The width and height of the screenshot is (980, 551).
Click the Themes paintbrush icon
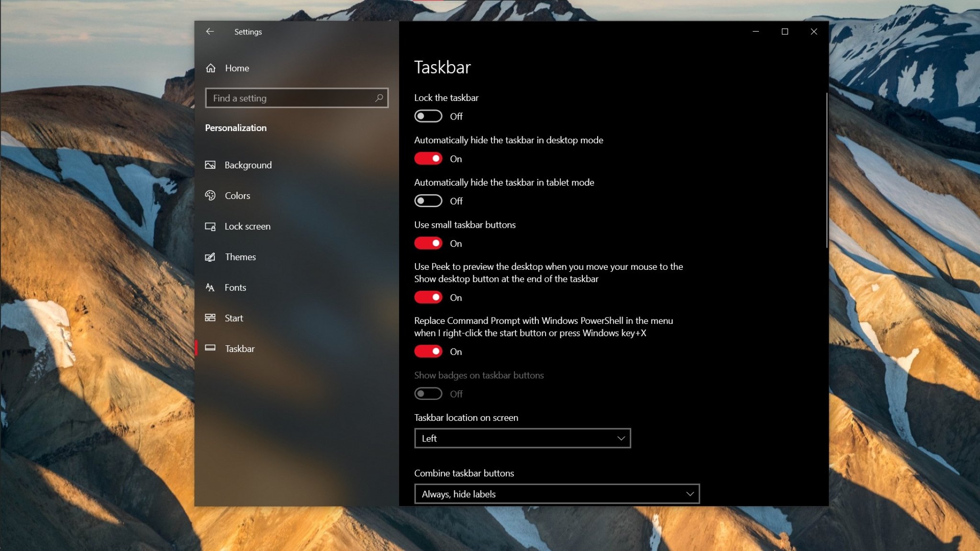(x=210, y=257)
